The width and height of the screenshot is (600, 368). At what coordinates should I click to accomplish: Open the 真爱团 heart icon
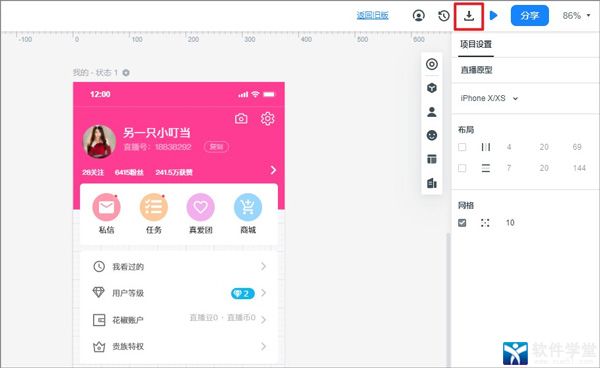click(201, 207)
